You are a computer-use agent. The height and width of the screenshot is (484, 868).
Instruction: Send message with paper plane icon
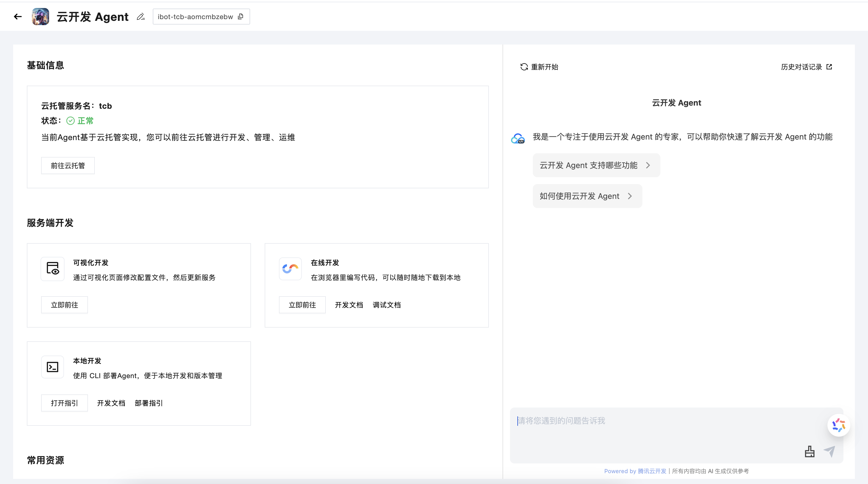(829, 451)
